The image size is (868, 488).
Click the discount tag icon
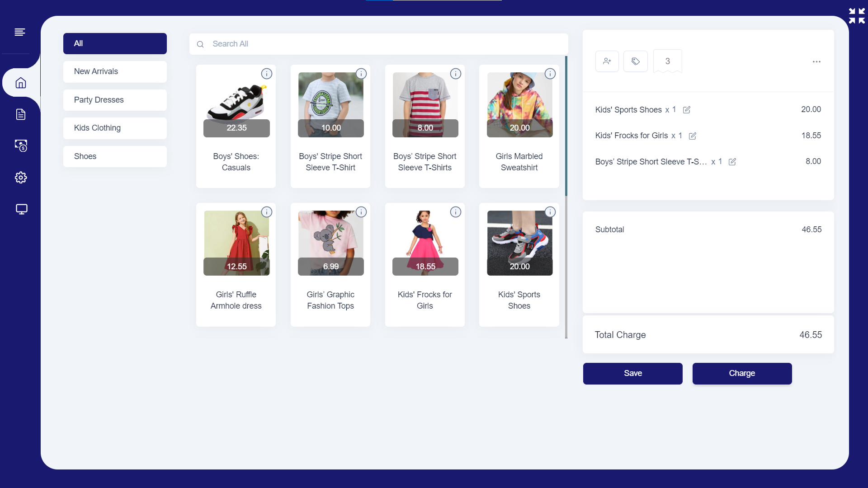point(635,61)
